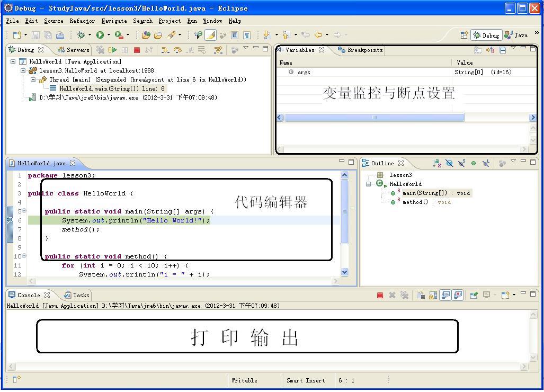
Task: Toggle Hide Local Types in Outline
Action: [x=486, y=163]
